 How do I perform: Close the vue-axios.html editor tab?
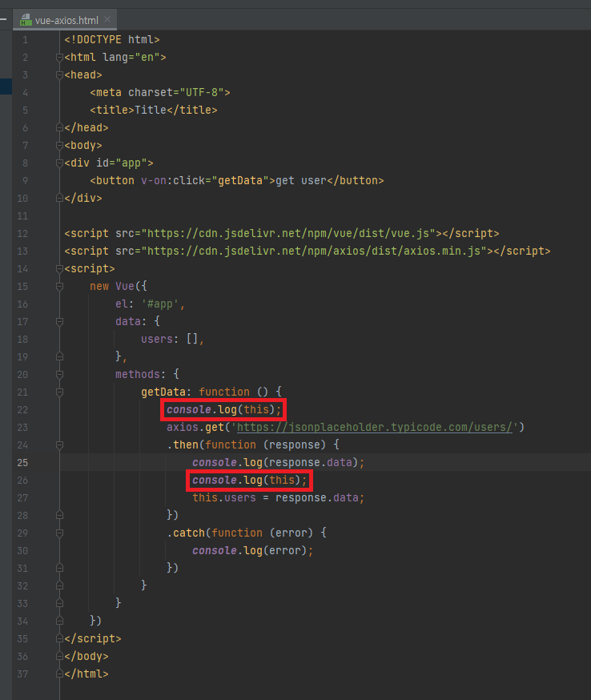tap(107, 19)
